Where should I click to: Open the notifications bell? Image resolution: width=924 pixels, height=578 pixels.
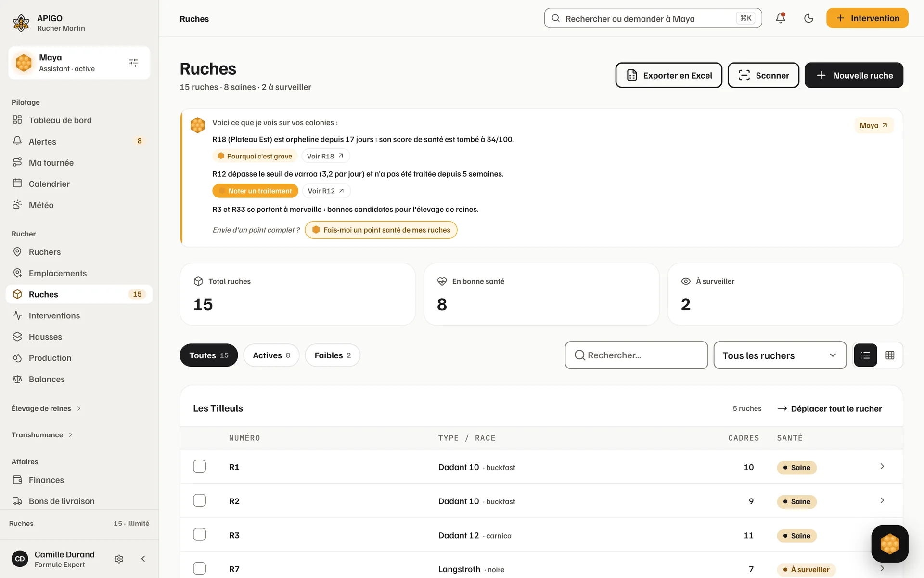pos(781,18)
